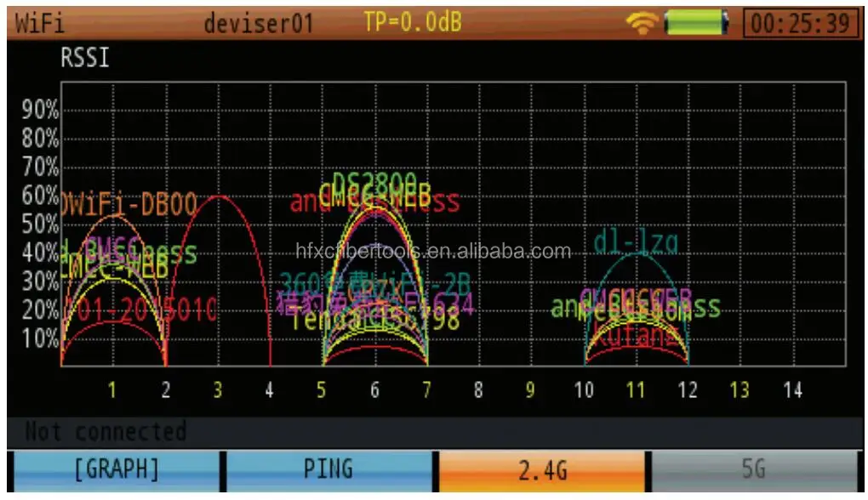Click the WiFi-DB00 network label
The width and height of the screenshot is (868, 500).
coord(128,205)
